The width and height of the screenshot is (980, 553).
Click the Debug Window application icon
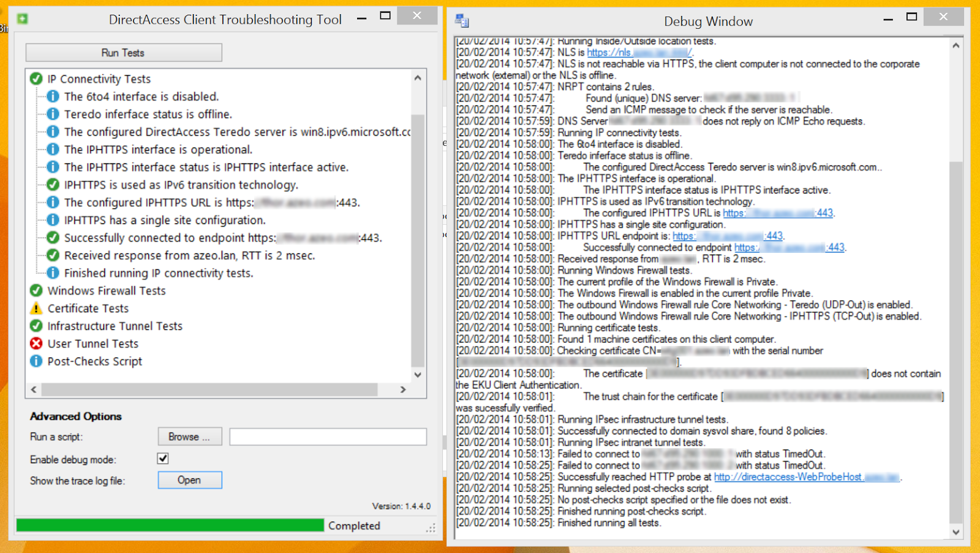(x=461, y=20)
